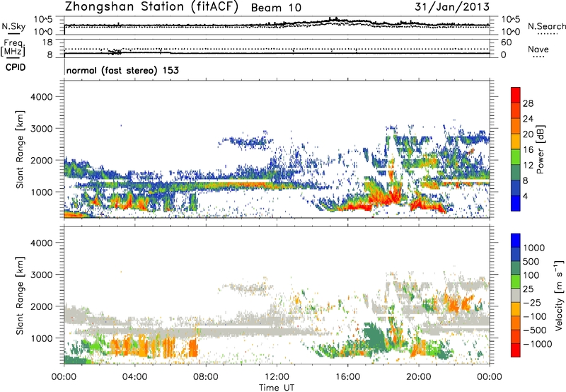Click 'normal (fast stereo) 153' text
Screen dimensions: 566x392
(x=122, y=70)
